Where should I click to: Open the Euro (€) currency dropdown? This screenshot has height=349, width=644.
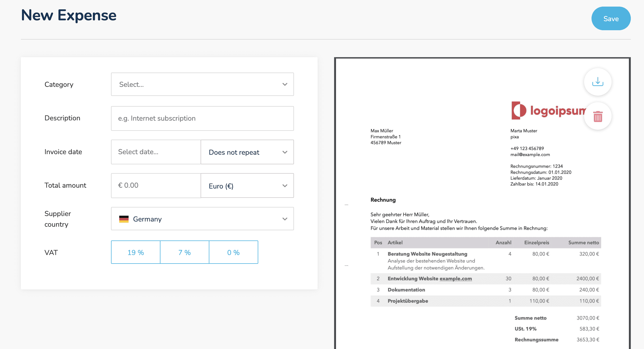click(247, 186)
